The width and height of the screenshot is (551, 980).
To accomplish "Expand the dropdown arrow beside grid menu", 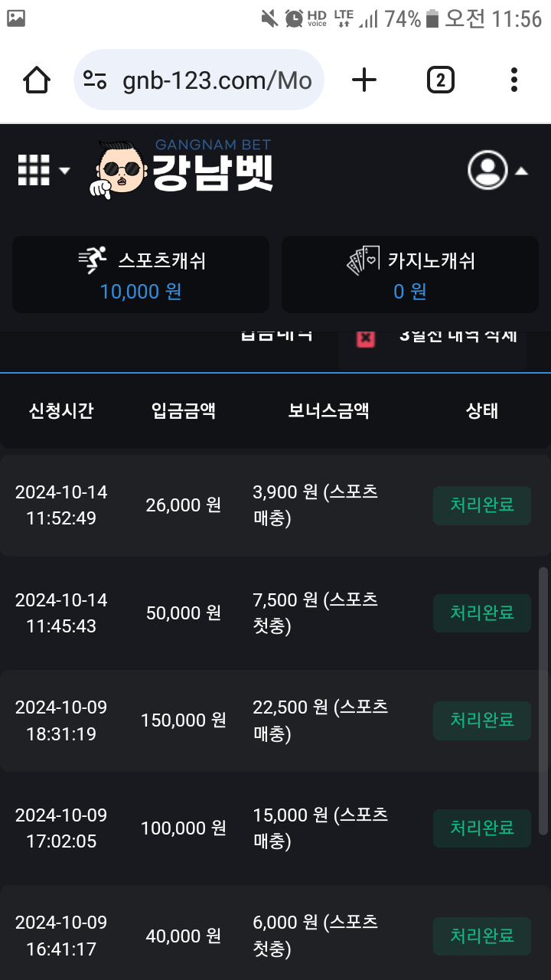I will [64, 171].
